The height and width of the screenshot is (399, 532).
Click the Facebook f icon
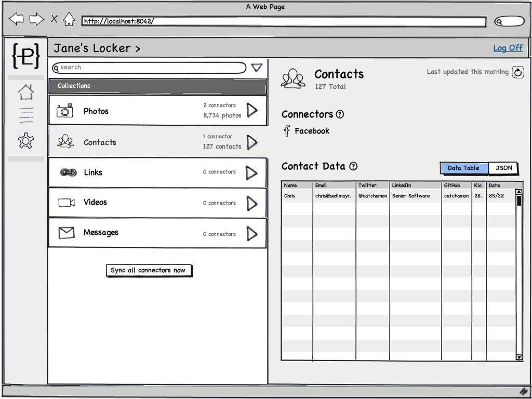(287, 130)
